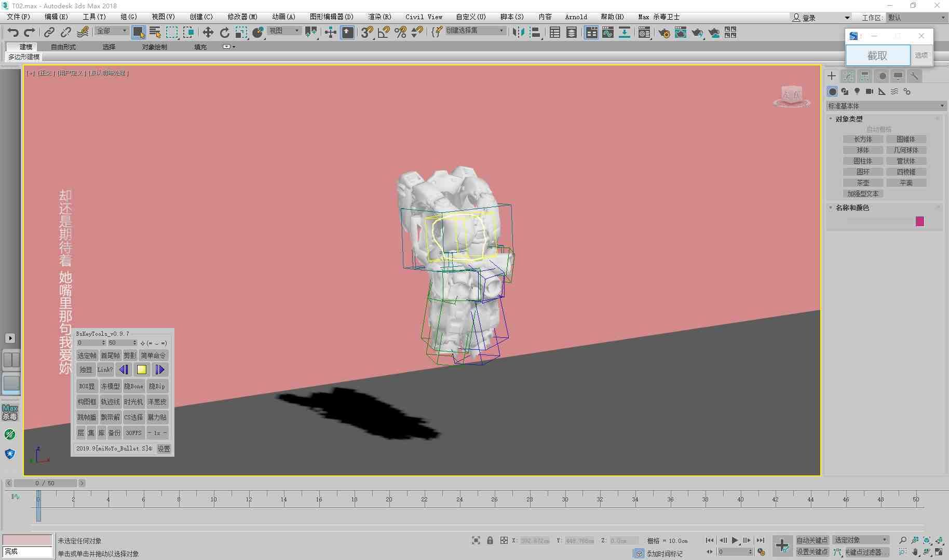Click the Redo arrow icon
The height and width of the screenshot is (560, 949).
pyautogui.click(x=30, y=32)
